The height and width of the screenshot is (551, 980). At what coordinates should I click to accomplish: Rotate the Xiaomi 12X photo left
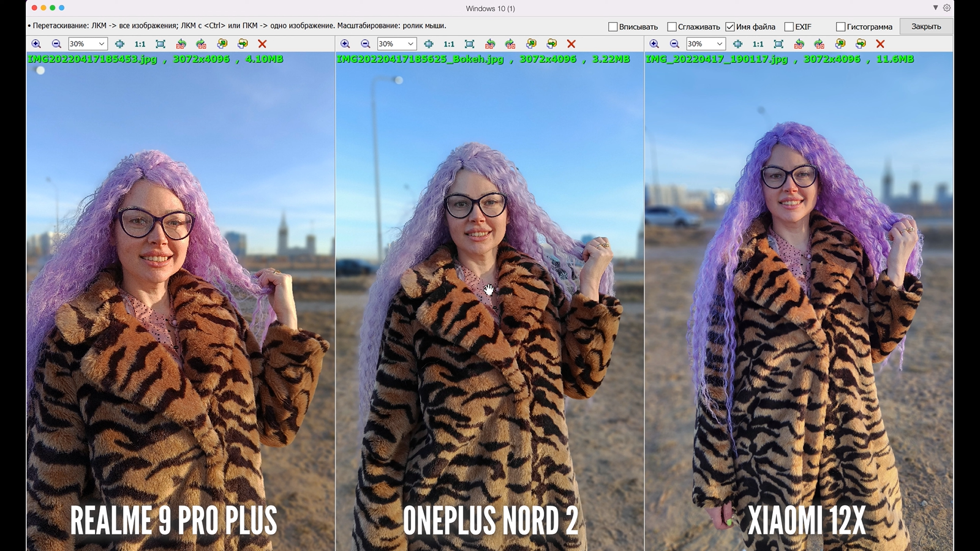tap(799, 44)
